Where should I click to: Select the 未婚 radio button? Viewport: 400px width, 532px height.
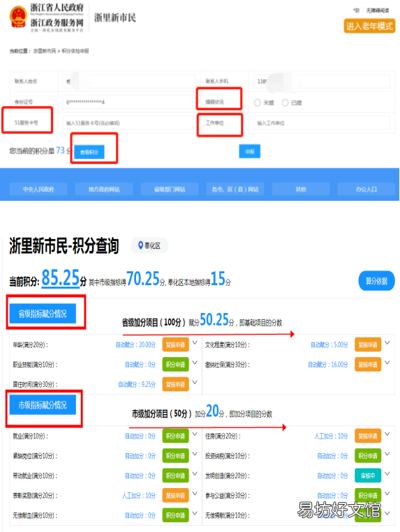[258, 102]
